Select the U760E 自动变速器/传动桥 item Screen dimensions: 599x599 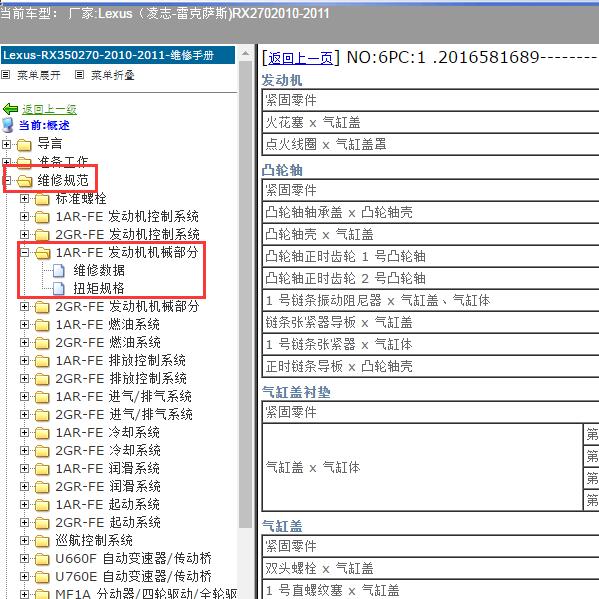(x=133, y=576)
